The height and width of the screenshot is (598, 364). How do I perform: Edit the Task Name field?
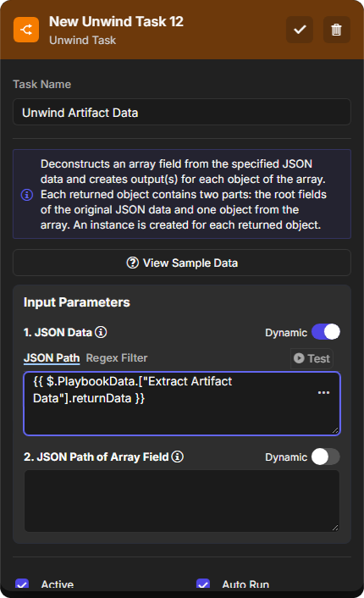(x=182, y=112)
